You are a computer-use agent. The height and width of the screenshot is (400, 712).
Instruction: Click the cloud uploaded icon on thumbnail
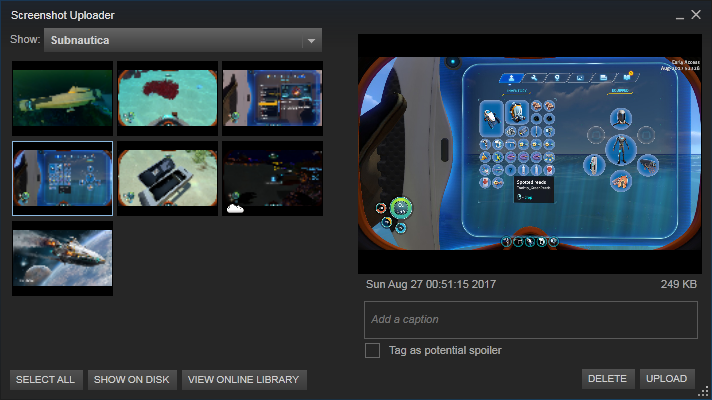pos(235,208)
